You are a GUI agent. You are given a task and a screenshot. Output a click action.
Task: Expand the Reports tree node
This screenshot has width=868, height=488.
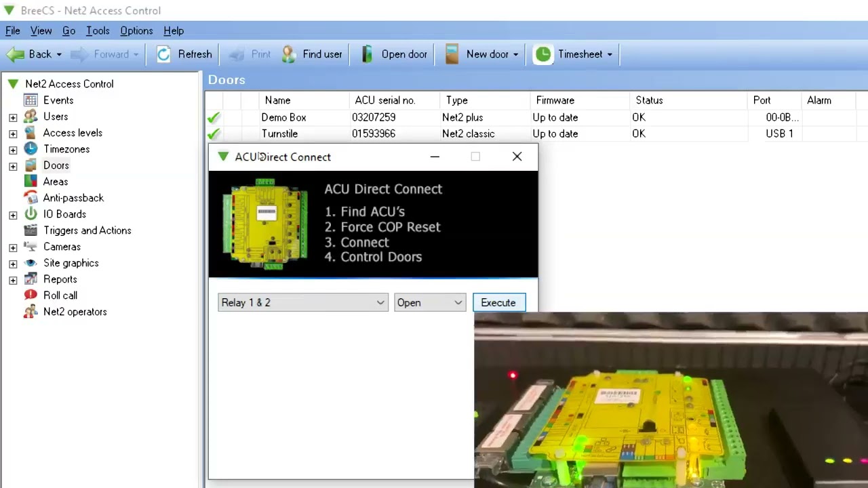[x=13, y=280]
